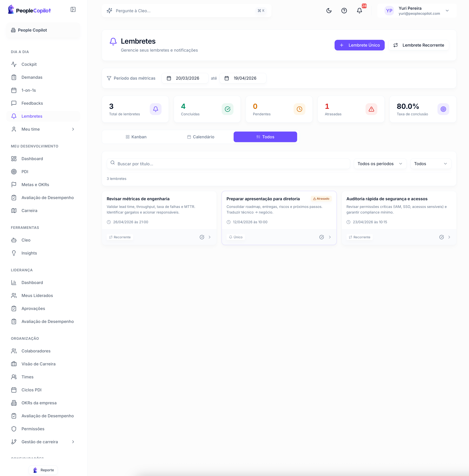Click Recorrente tag on Auditoria rápida card
Viewport: 469px width, 476px height.
coord(360,237)
